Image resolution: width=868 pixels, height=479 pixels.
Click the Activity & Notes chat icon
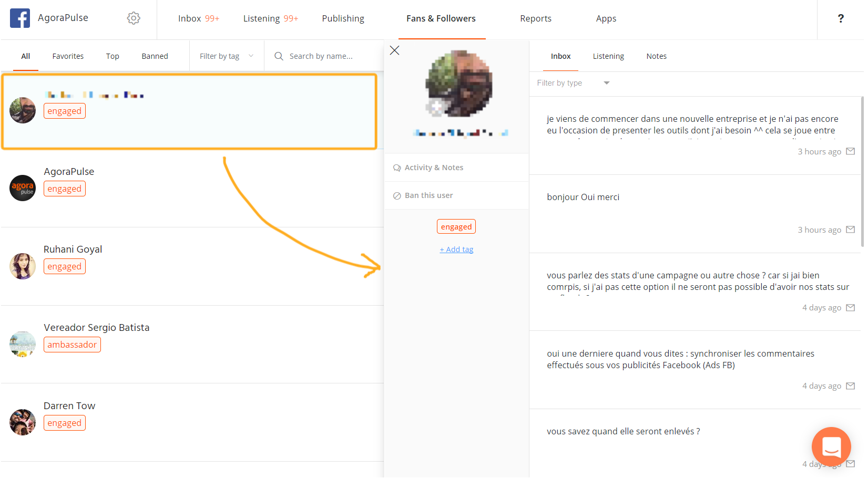pyautogui.click(x=397, y=168)
